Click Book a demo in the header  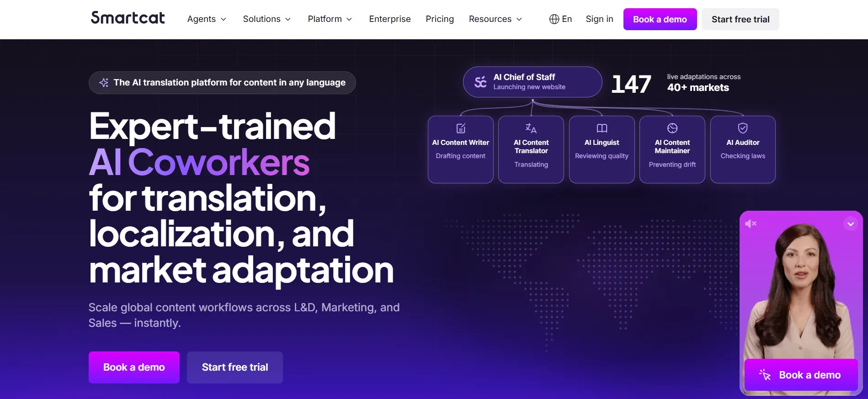coord(660,19)
